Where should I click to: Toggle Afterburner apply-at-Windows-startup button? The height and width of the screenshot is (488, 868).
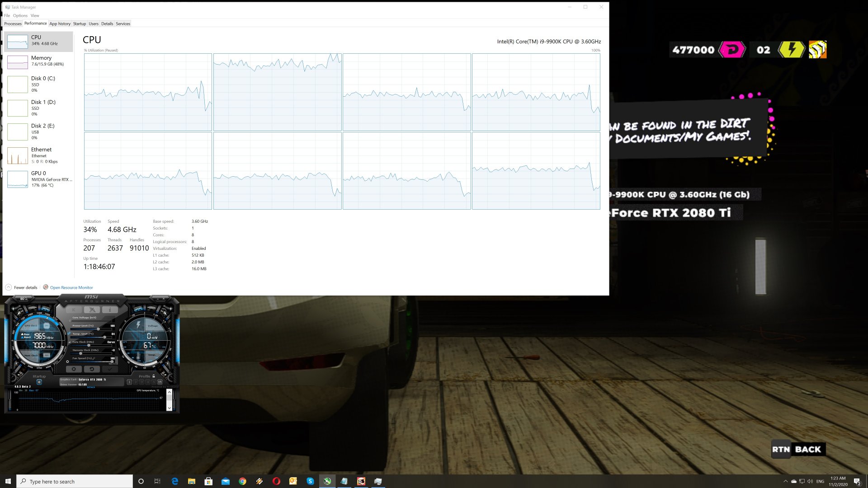pyautogui.click(x=39, y=382)
